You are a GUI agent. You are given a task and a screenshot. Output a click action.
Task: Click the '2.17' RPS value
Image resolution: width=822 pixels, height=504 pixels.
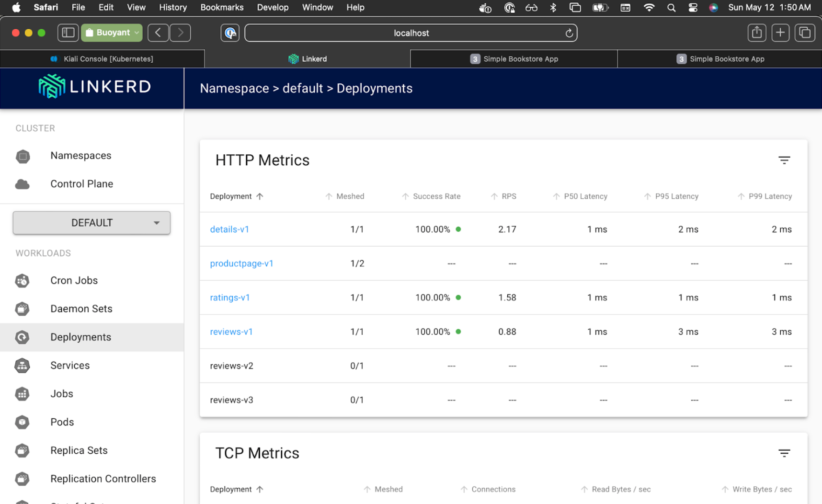[507, 229]
